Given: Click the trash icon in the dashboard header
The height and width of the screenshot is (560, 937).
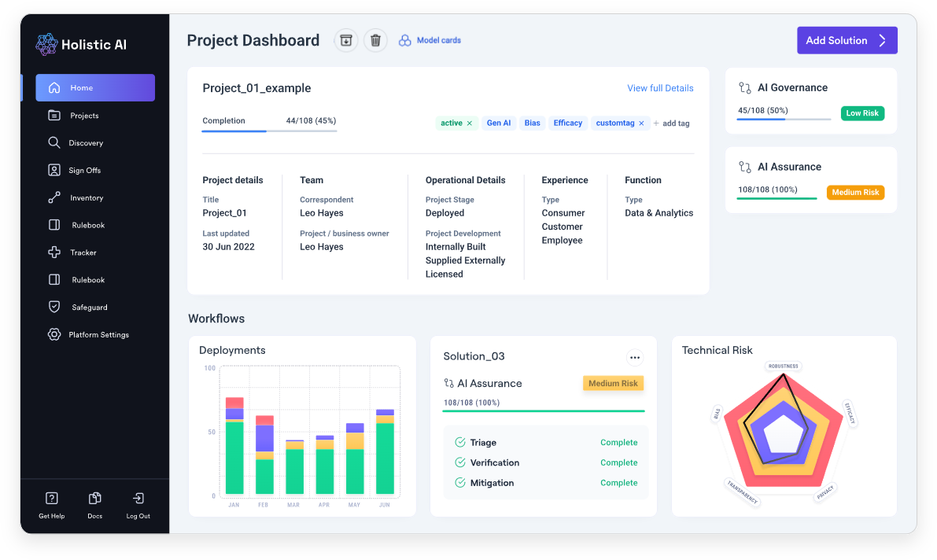Looking at the screenshot, I should point(375,39).
